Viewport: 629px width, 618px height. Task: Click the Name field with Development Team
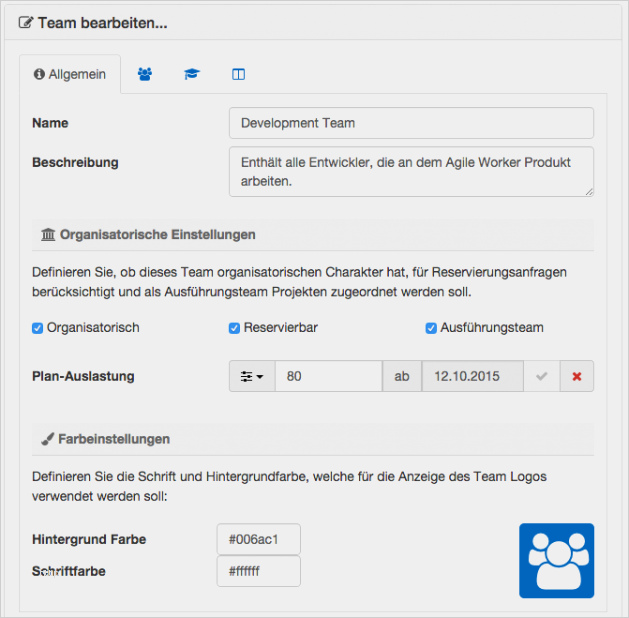pyautogui.click(x=411, y=123)
